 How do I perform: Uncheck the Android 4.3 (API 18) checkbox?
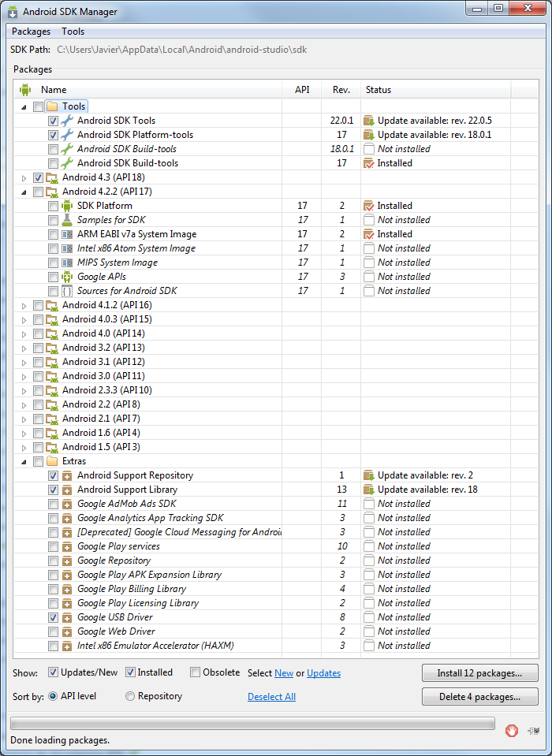tap(38, 177)
